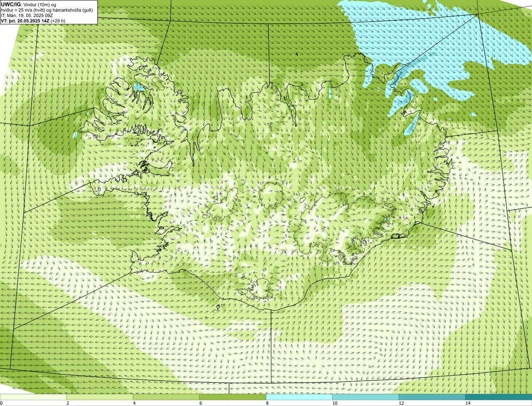Click the '2' label on the color scale
The image size is (532, 406).
coord(67,403)
